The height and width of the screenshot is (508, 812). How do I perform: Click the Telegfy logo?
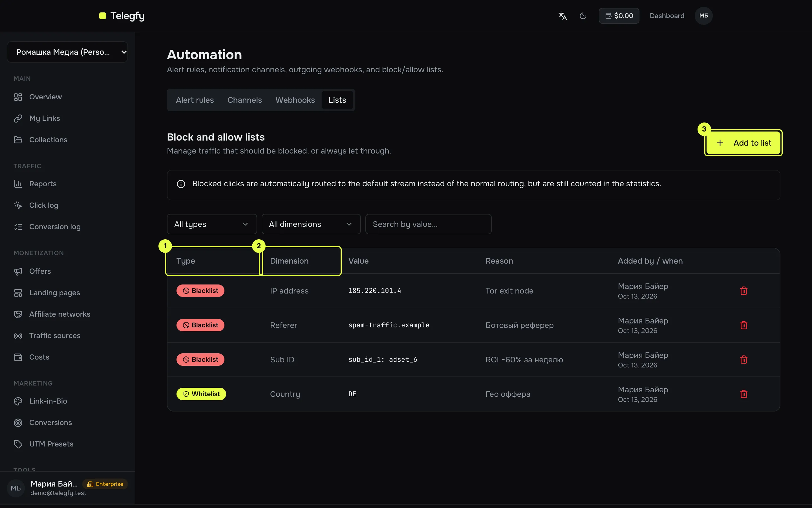tap(122, 16)
